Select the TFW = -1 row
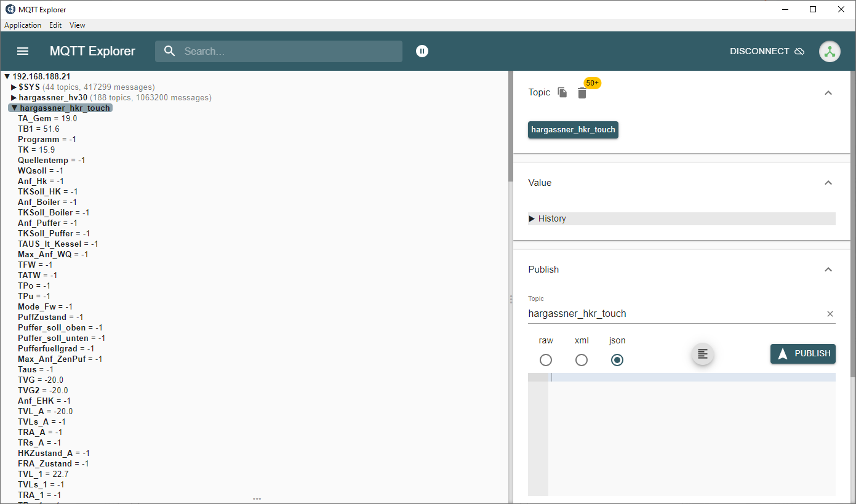The image size is (856, 504). pyautogui.click(x=35, y=265)
